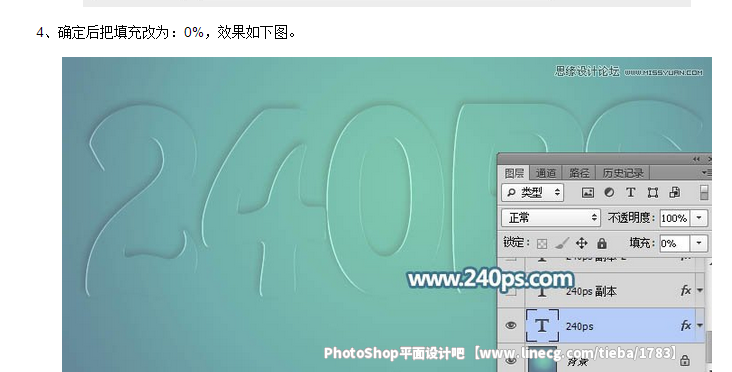Click the T thumbnail of 240ps layer
Screen dimensions: 732x372
pyautogui.click(x=542, y=325)
